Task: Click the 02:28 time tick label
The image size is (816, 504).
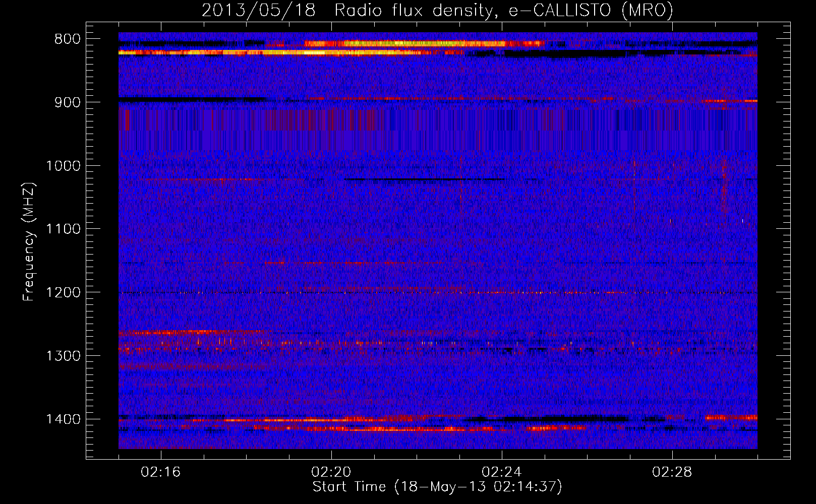Action: [672, 472]
